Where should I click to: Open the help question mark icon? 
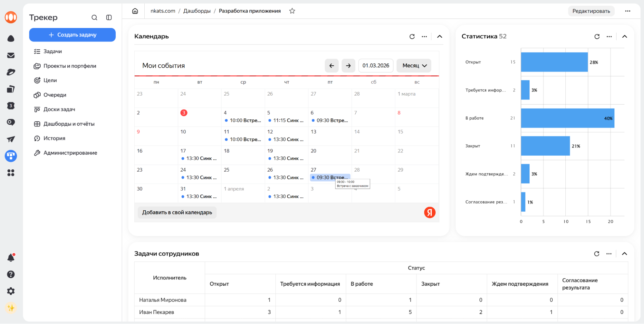(x=11, y=274)
